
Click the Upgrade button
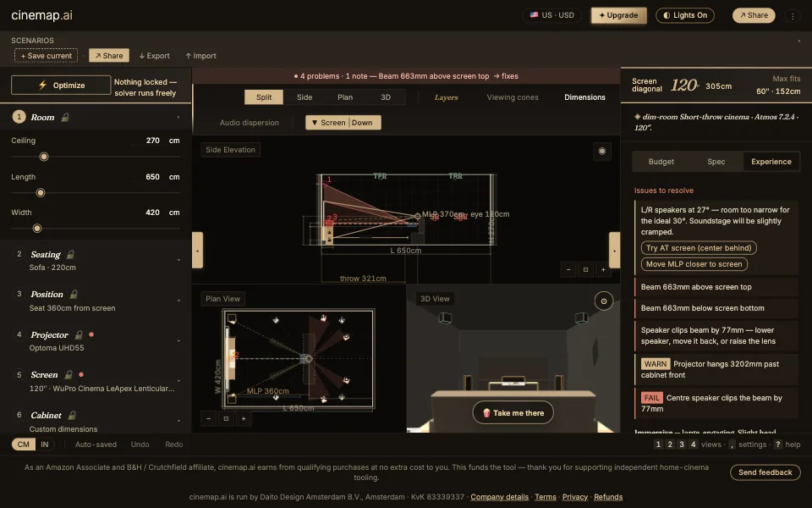[x=618, y=15]
